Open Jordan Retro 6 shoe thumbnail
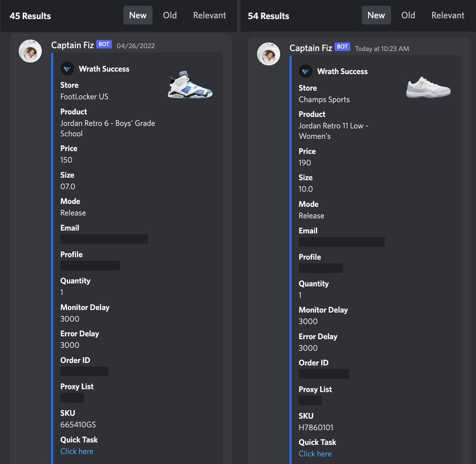 (190, 84)
